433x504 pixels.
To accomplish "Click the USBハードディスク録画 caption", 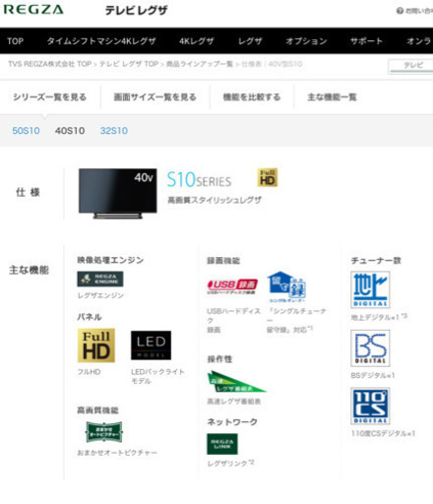I will (x=233, y=320).
